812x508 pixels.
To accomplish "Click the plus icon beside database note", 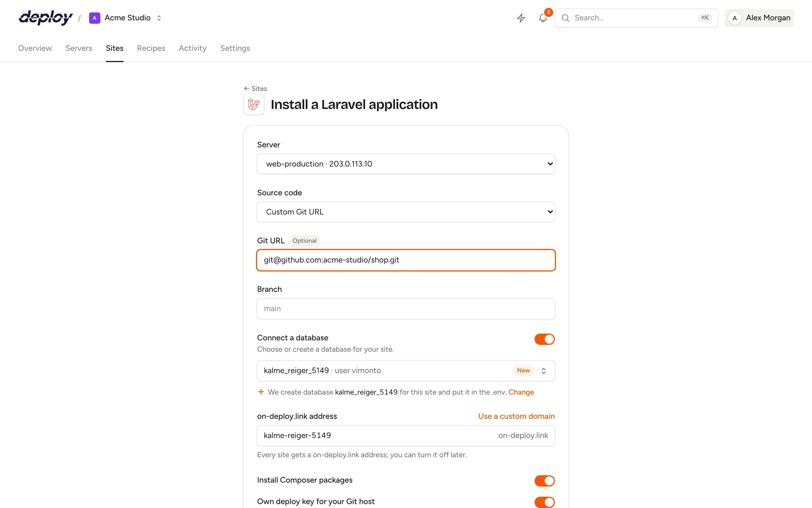I will pyautogui.click(x=261, y=392).
